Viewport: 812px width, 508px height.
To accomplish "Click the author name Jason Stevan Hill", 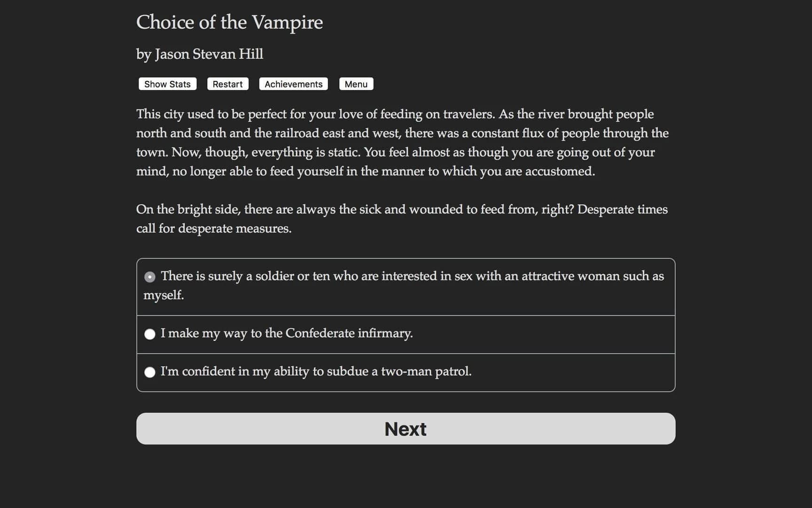I will 200,54.
